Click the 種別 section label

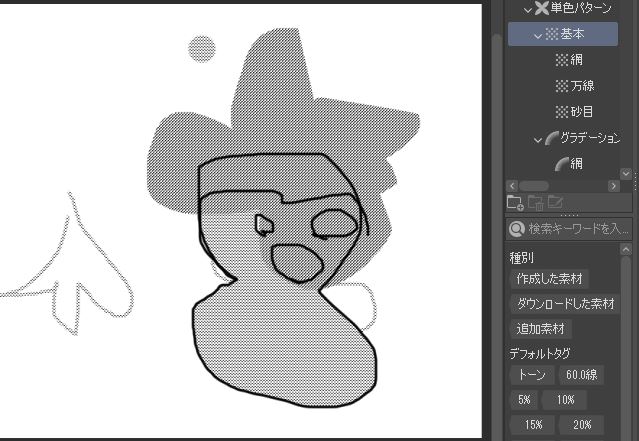click(x=522, y=258)
